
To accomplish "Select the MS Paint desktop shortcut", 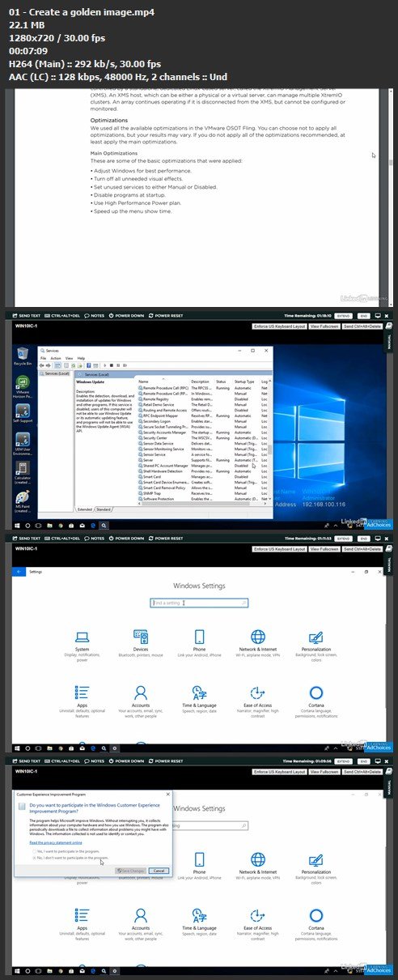I will pyautogui.click(x=22, y=500).
